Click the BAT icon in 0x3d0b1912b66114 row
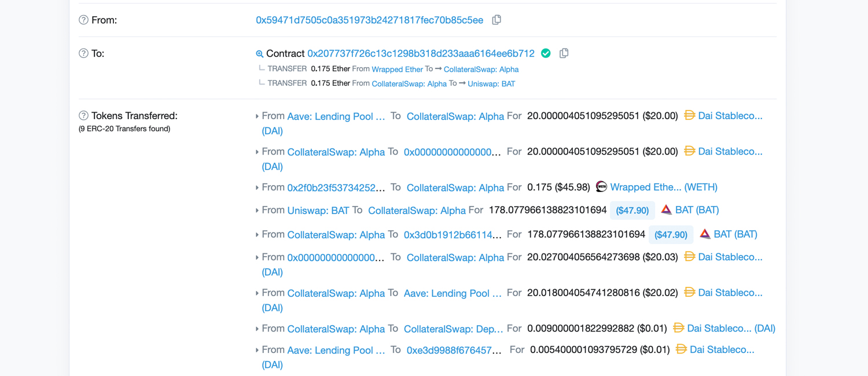The width and height of the screenshot is (868, 376). click(705, 234)
